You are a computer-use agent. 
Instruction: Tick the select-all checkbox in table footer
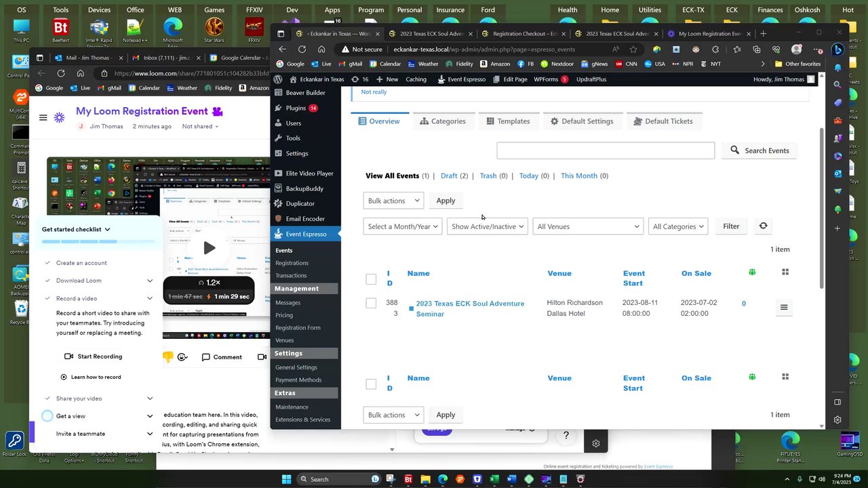(x=371, y=384)
